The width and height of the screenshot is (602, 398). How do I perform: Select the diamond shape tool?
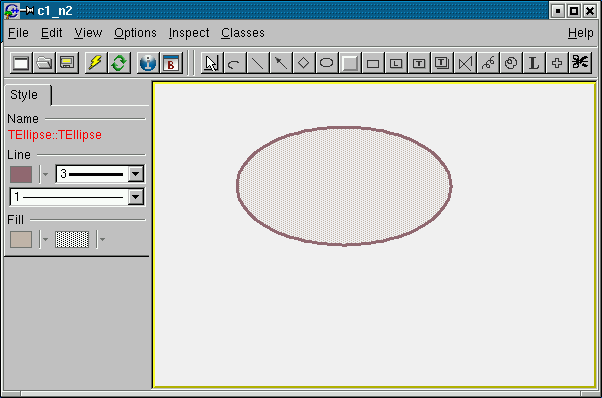(x=303, y=63)
